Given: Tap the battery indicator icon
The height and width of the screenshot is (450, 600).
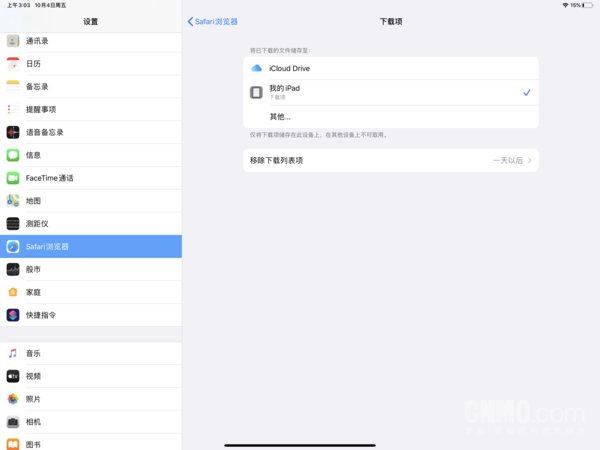Looking at the screenshot, I should (588, 5).
